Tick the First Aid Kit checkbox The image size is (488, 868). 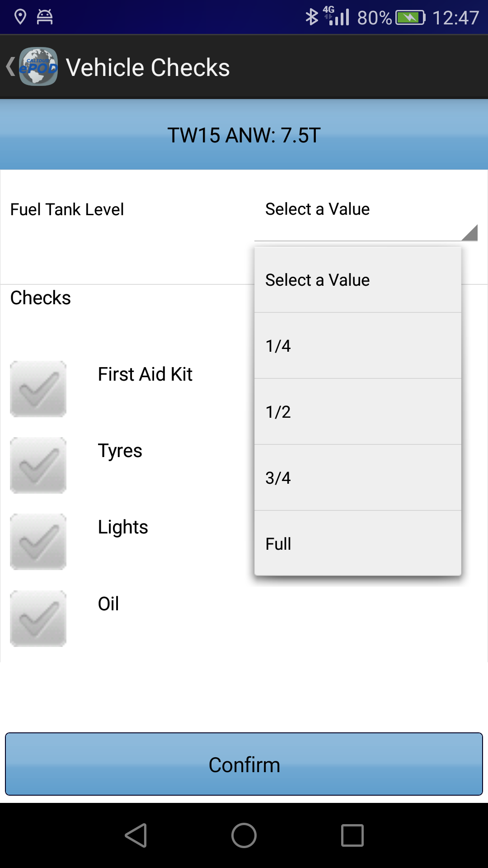(38, 389)
